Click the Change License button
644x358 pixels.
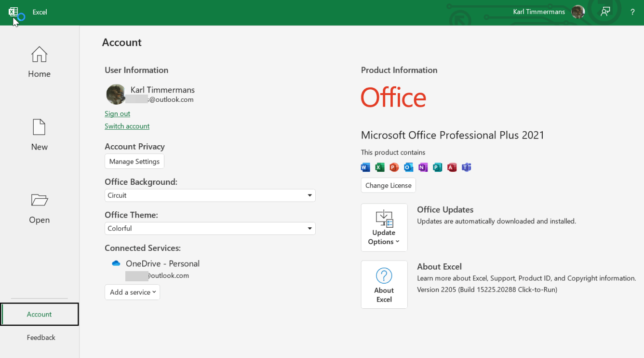click(389, 185)
